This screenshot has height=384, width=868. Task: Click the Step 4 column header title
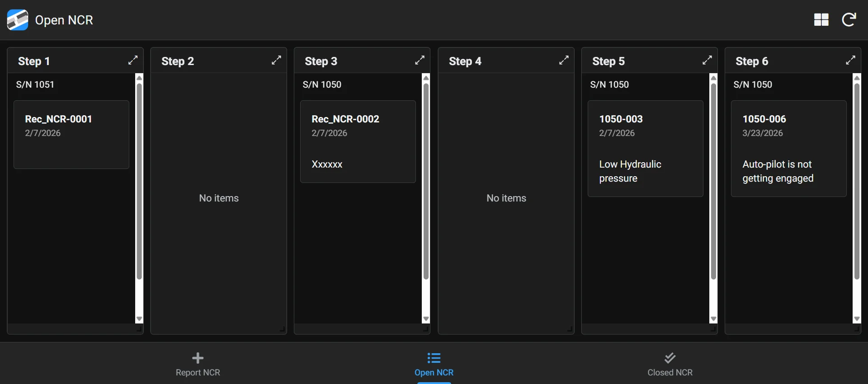pos(465,61)
